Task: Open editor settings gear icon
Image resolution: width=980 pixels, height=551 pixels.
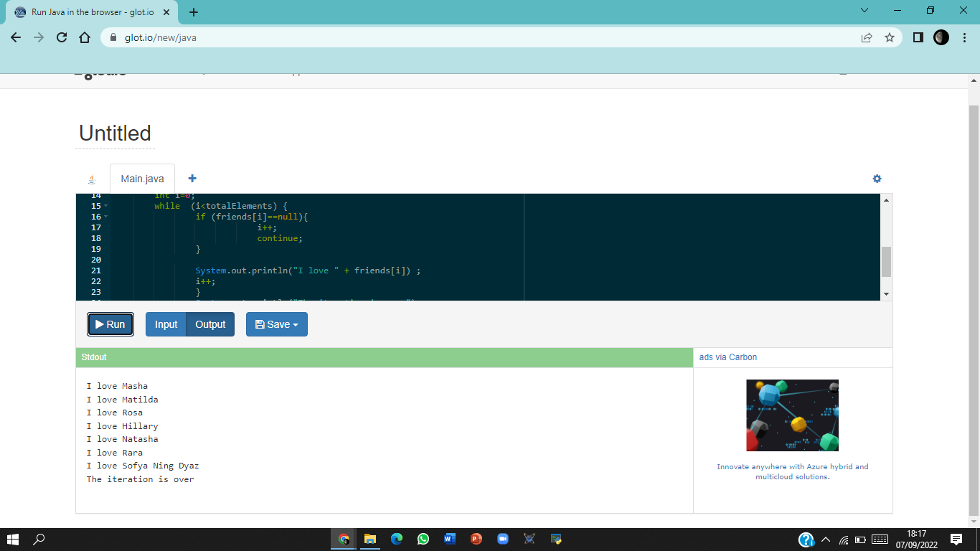Action: (877, 179)
